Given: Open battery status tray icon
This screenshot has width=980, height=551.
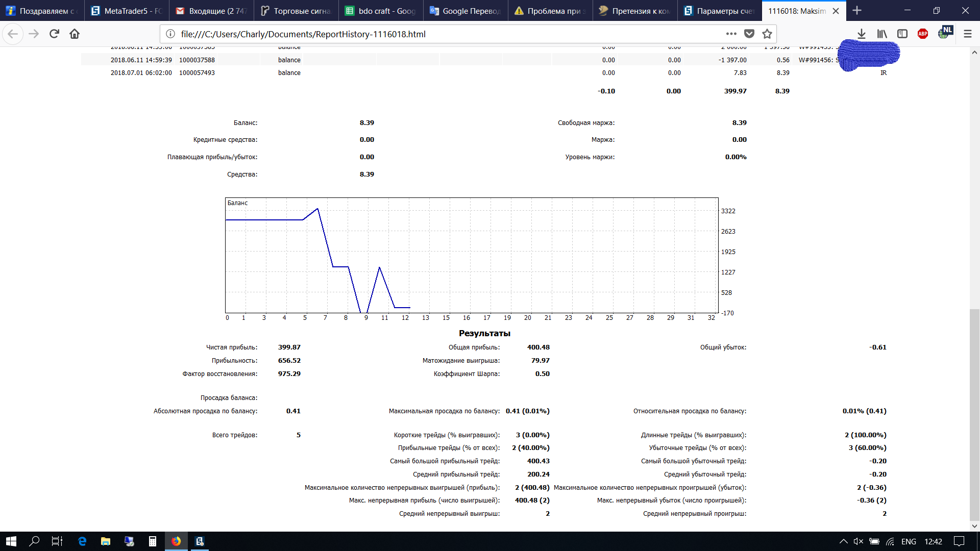Looking at the screenshot, I should pyautogui.click(x=874, y=541).
